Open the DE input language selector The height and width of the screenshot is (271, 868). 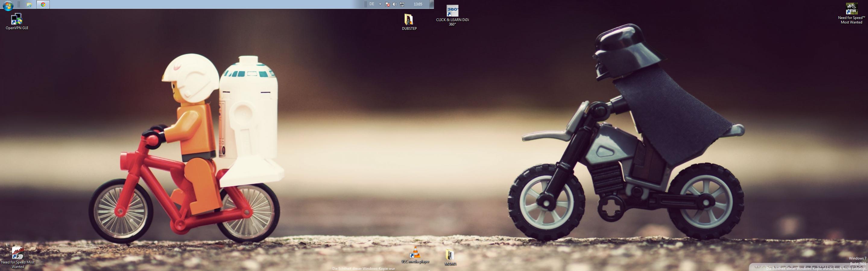click(x=372, y=5)
